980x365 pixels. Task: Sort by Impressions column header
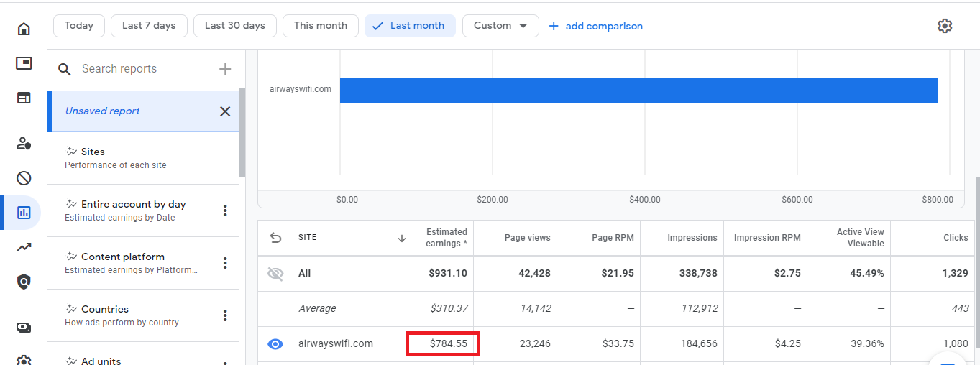coord(692,238)
